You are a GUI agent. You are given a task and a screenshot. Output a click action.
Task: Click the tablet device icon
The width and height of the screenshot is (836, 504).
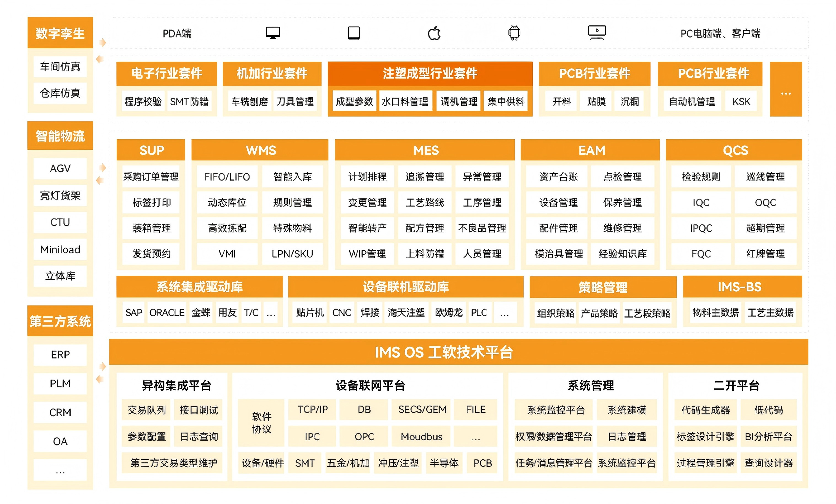point(353,33)
